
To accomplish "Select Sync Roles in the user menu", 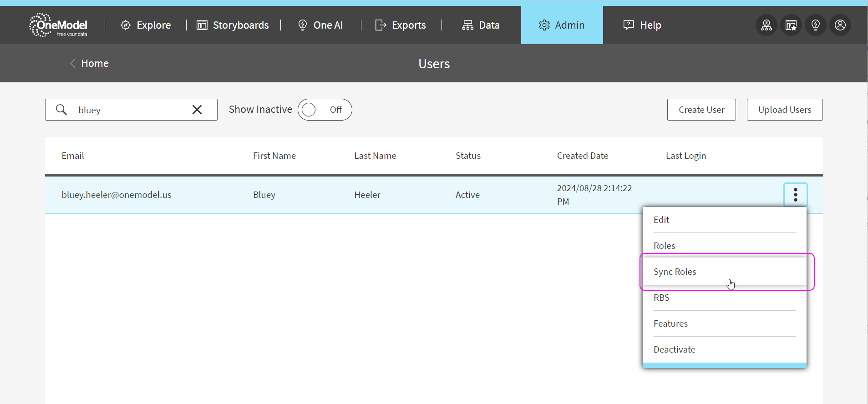I will click(725, 272).
